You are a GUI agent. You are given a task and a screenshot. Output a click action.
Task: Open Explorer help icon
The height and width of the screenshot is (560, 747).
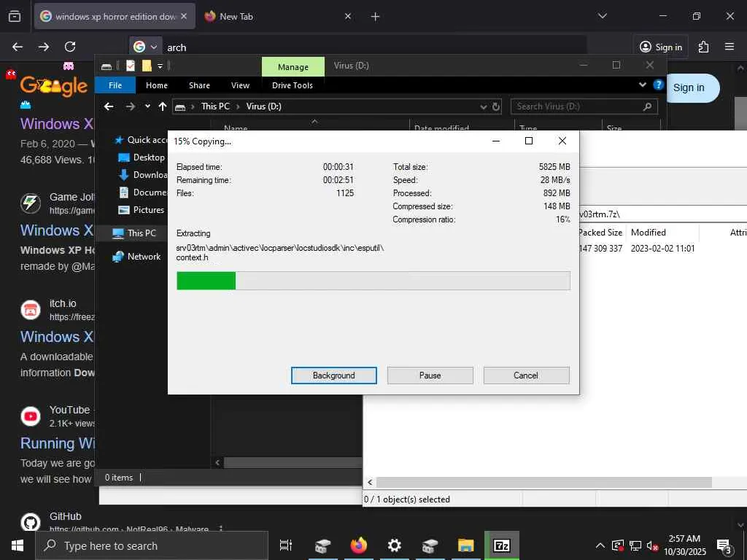(x=659, y=85)
